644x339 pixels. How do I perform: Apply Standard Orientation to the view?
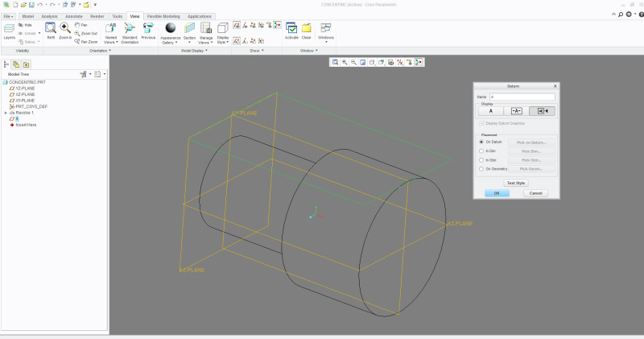tap(130, 33)
